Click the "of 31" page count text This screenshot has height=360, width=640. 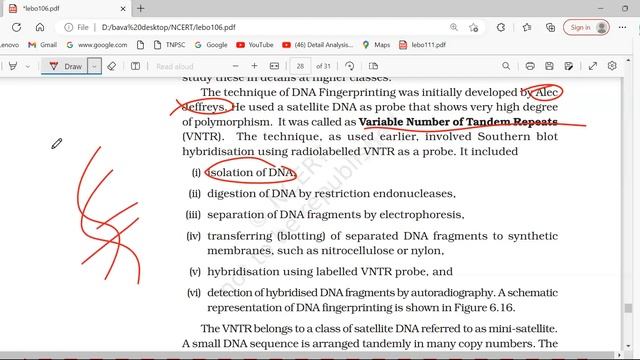323,66
